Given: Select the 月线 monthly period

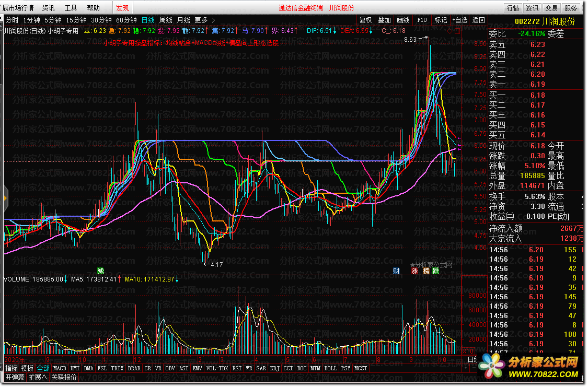Looking at the screenshot, I should pos(183,20).
